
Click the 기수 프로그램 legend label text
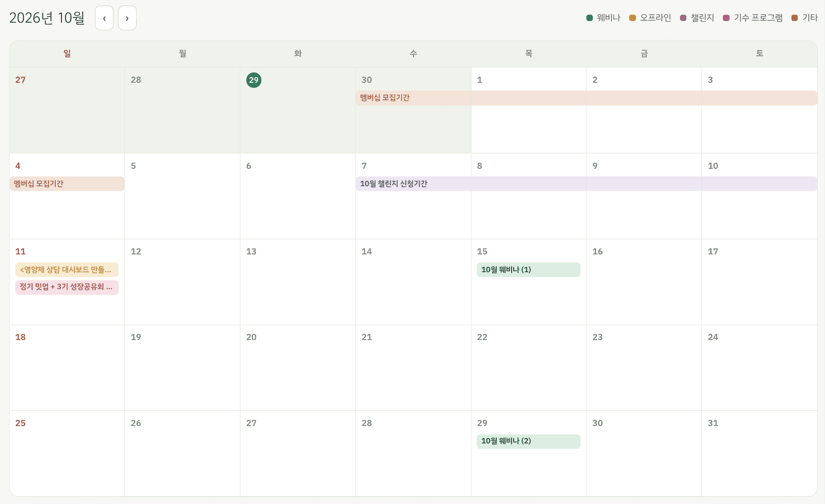click(x=758, y=18)
